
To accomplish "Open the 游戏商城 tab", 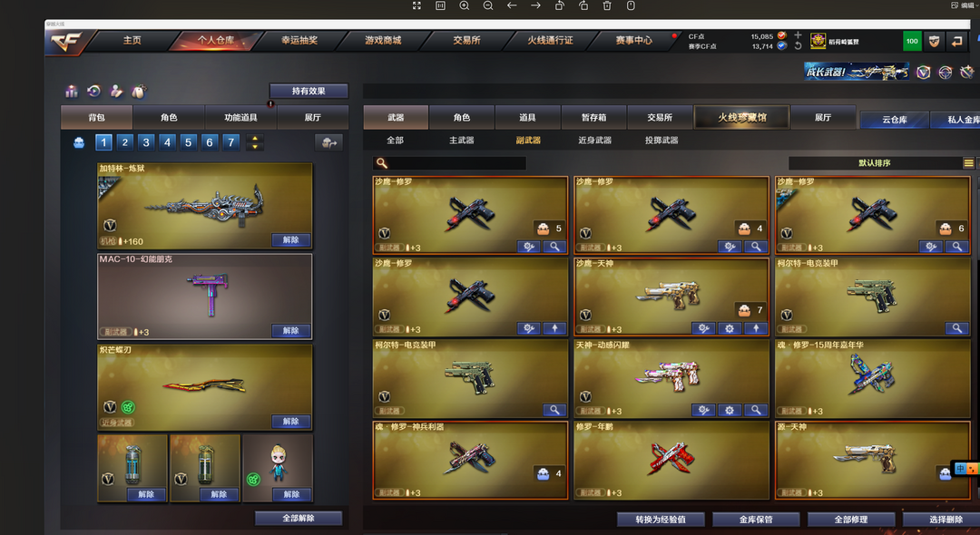I will pyautogui.click(x=383, y=41).
